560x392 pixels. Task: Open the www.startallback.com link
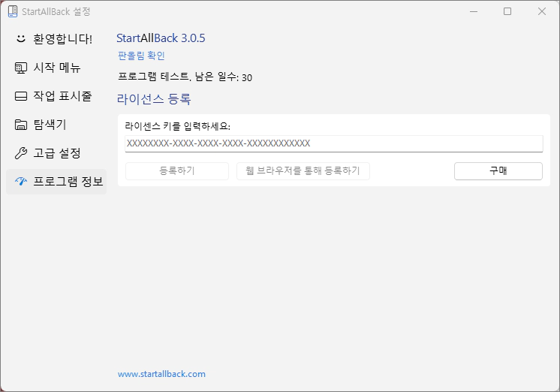(x=161, y=374)
